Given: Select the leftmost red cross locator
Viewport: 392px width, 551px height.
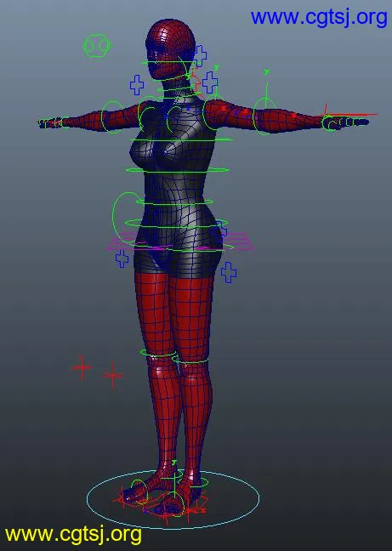Looking at the screenshot, I should tap(82, 367).
